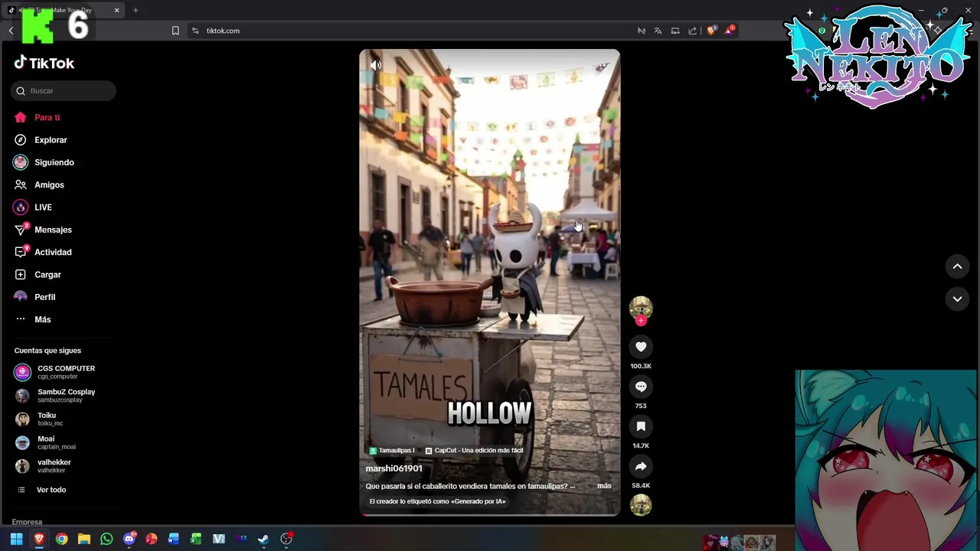Open the Windows Start menu
The width and height of the screenshot is (980, 551).
tap(16, 539)
